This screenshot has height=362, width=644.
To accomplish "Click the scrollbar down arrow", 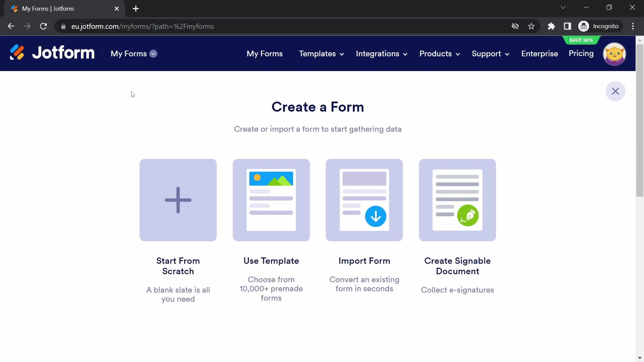I will click(640, 358).
